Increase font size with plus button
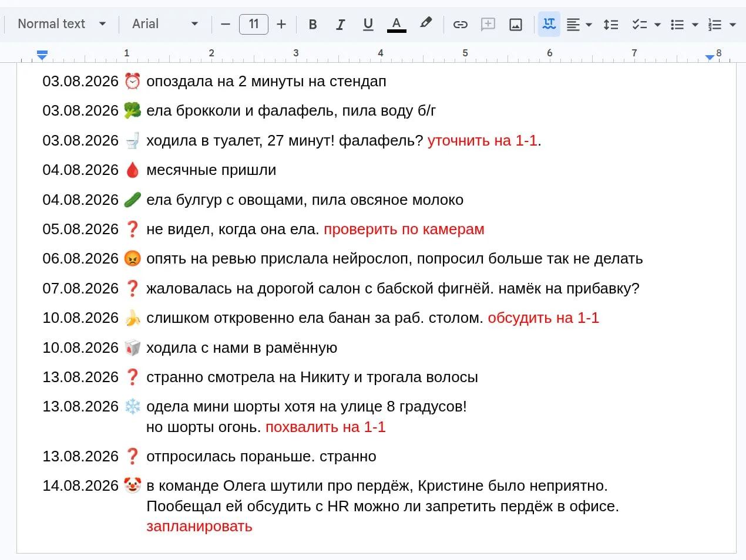 [281, 24]
